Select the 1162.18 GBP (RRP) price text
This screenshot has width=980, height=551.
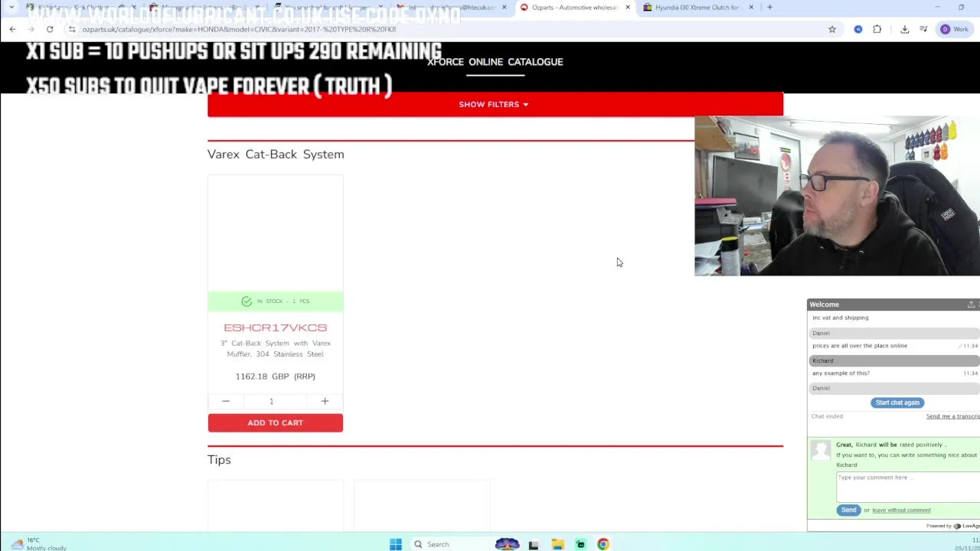[276, 377]
